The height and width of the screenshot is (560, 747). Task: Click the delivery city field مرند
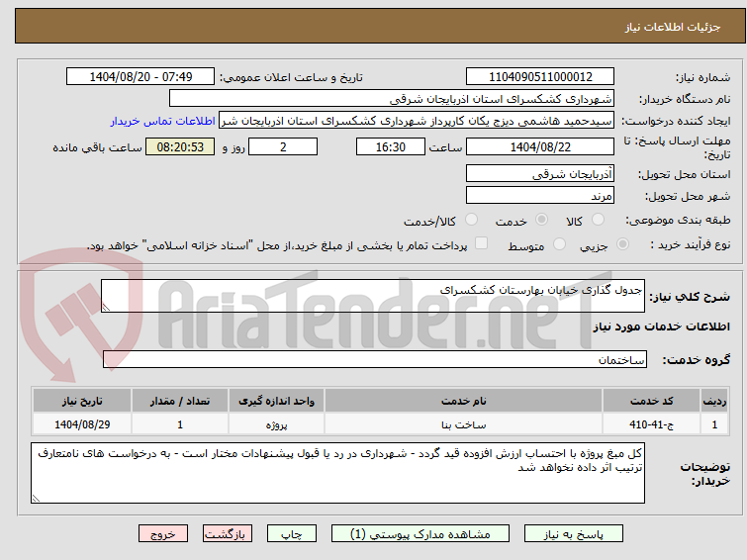(540, 195)
